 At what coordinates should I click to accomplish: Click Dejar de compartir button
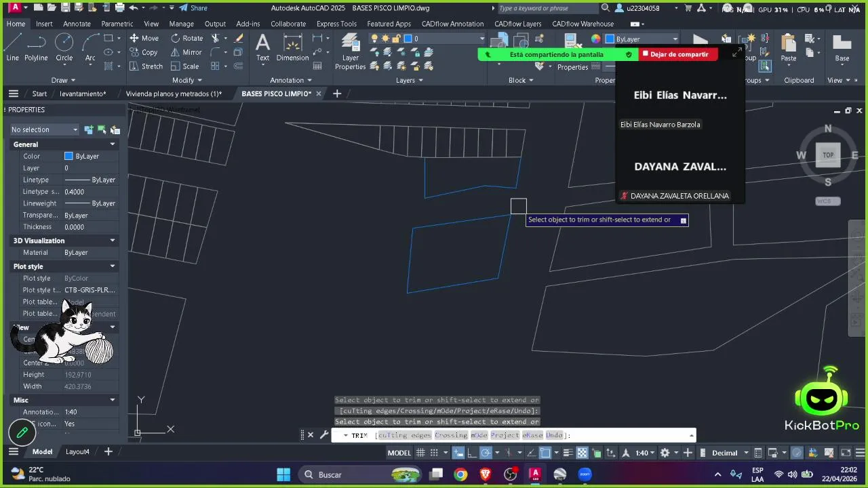tap(678, 54)
